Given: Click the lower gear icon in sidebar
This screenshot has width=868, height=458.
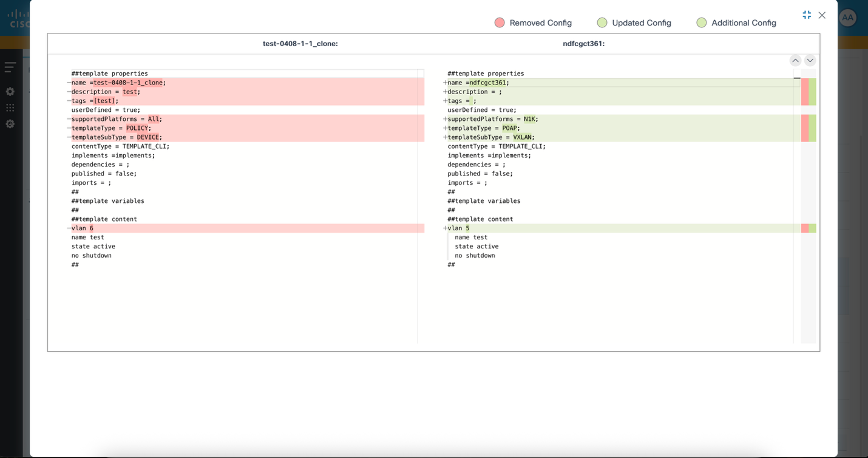Looking at the screenshot, I should [x=10, y=124].
